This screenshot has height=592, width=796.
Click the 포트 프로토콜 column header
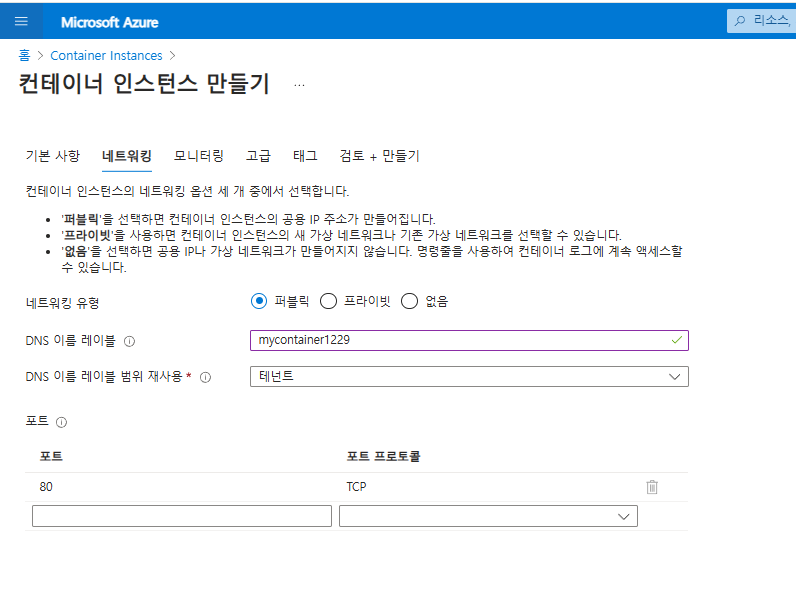tap(383, 456)
